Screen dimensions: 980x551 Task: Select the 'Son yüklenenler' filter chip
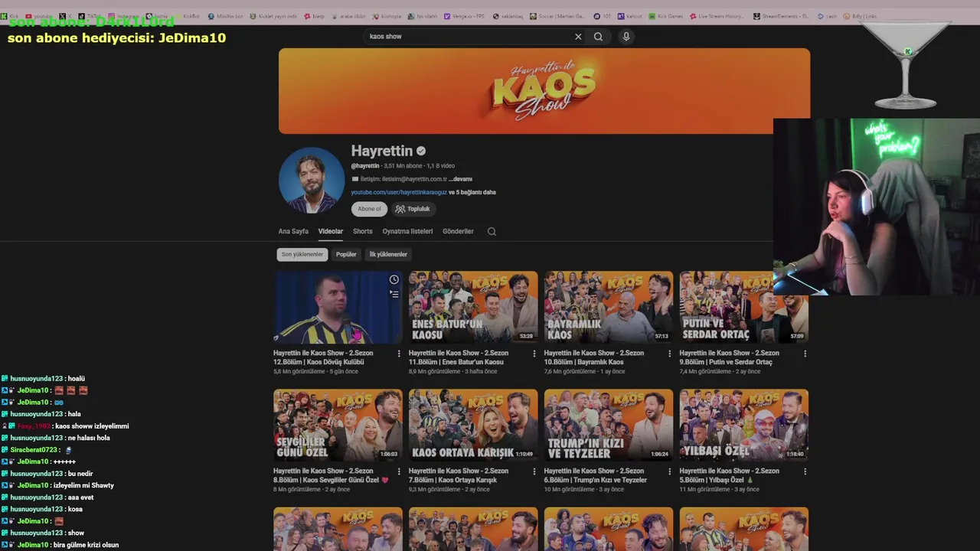[302, 254]
